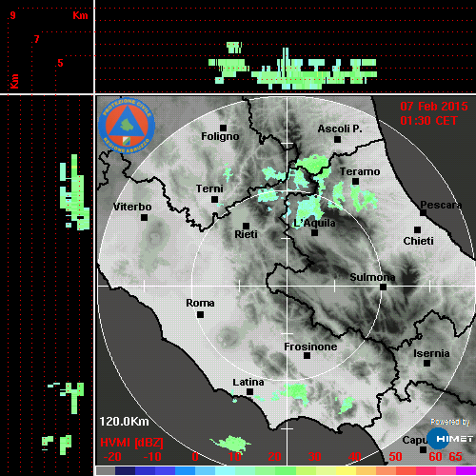The image size is (476, 476).
Task: Click the Pescara label
Action: 441,205
